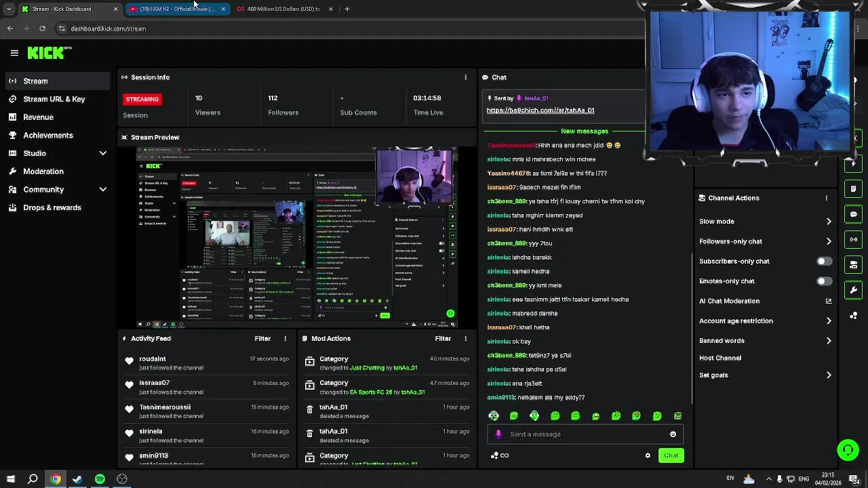The image size is (868, 488).
Task: Insert the last square-face emote in row
Action: pyautogui.click(x=677, y=415)
